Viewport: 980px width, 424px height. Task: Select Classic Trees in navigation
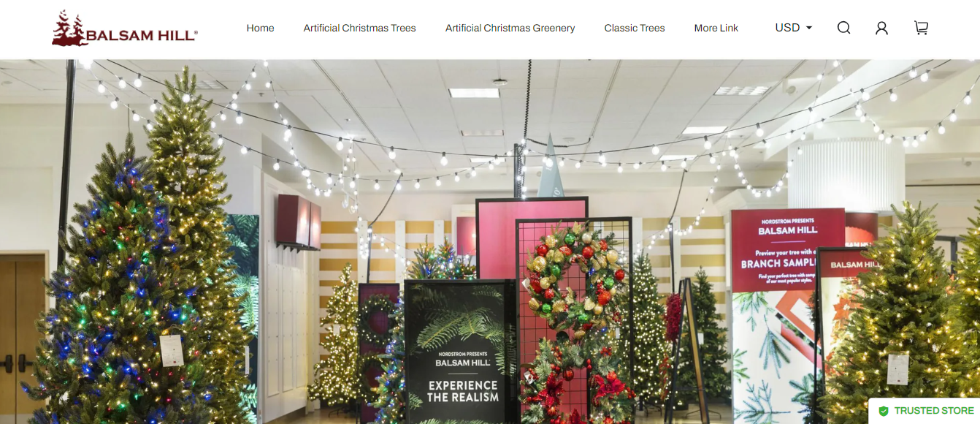pos(635,28)
